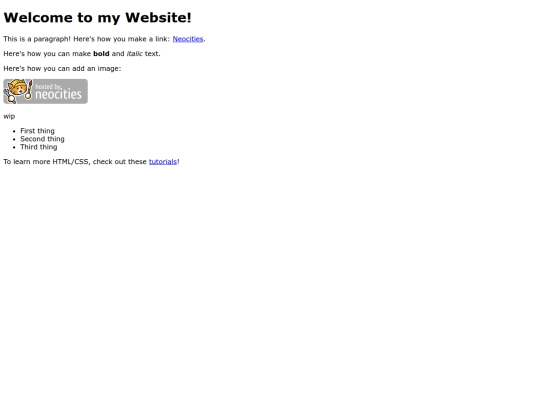540x405 pixels.
Task: Click the "wip" text
Action: 9,116
